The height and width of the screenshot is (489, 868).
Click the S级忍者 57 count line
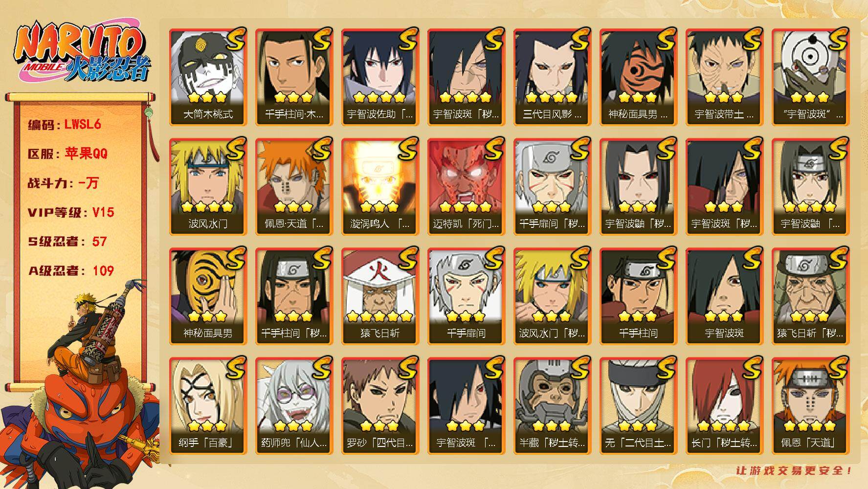67,242
